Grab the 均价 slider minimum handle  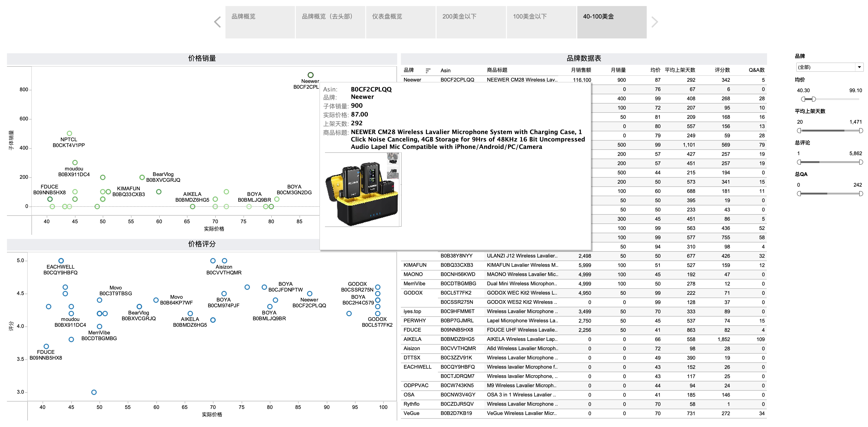pyautogui.click(x=803, y=99)
